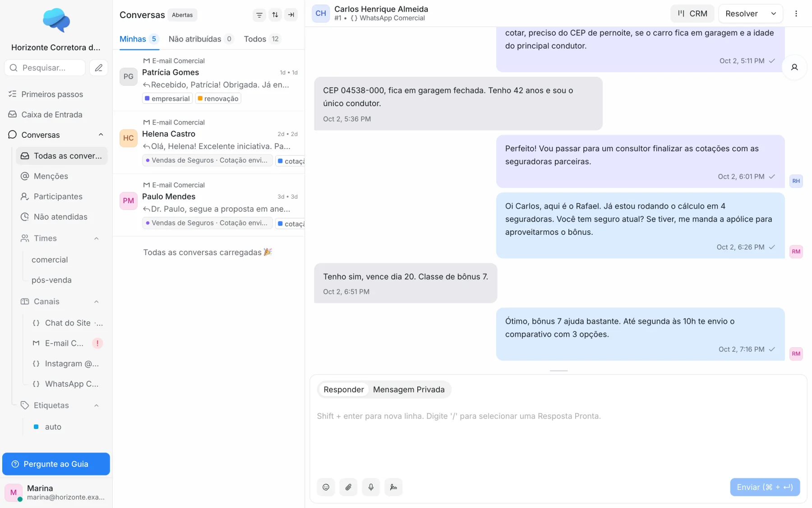Record audio with the microphone icon
The width and height of the screenshot is (812, 508).
pyautogui.click(x=371, y=487)
